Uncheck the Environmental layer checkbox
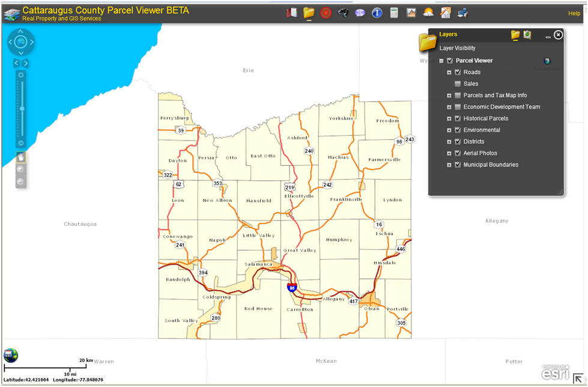The width and height of the screenshot is (588, 387). pyautogui.click(x=458, y=130)
